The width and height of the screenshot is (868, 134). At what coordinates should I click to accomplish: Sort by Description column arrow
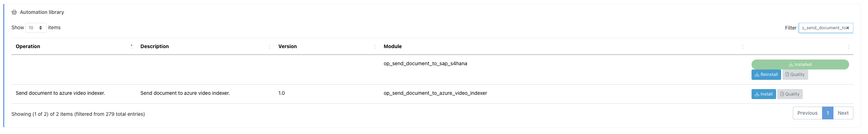[269, 47]
